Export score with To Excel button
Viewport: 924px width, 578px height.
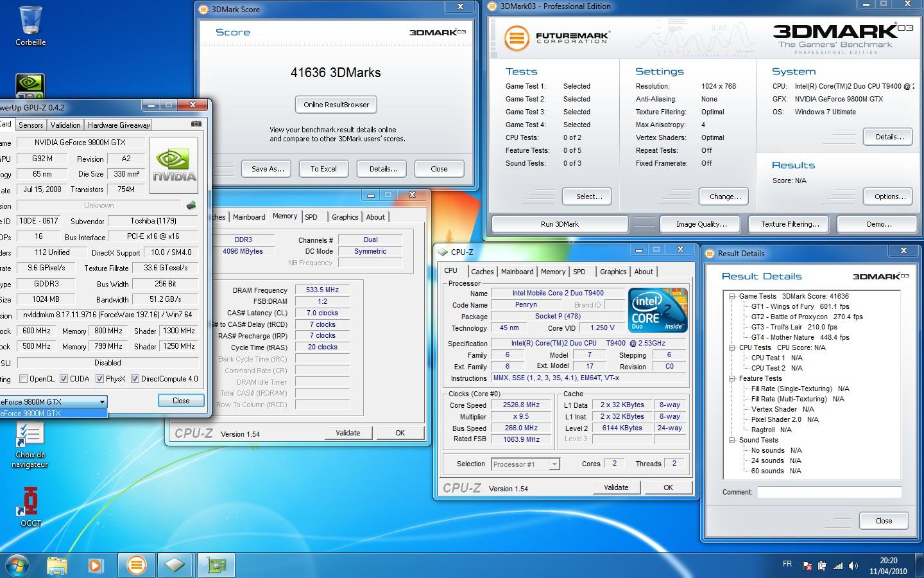click(323, 169)
